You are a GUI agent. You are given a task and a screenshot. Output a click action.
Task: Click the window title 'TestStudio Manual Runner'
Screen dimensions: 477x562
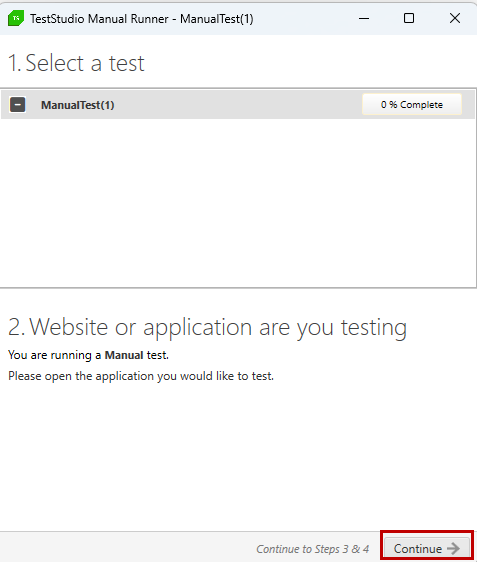tap(99, 19)
